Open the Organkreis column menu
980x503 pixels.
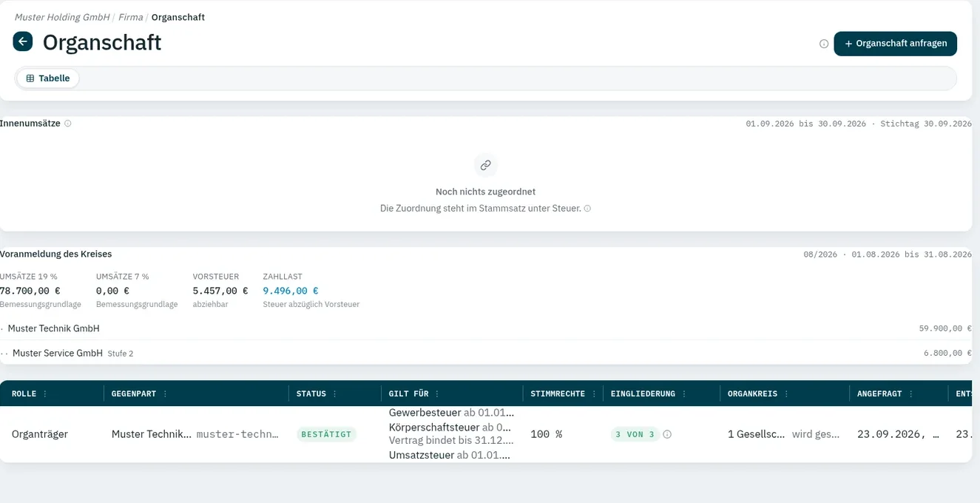click(x=786, y=394)
